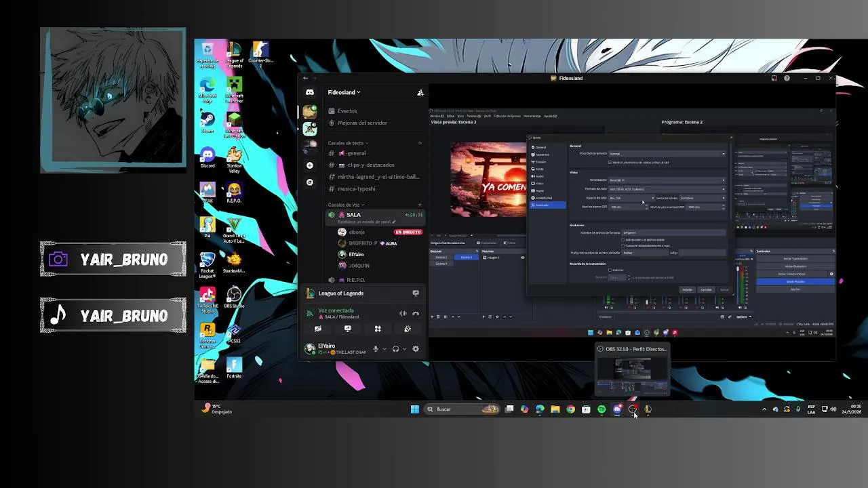Select Counter-Strike 2 desktop shortcut
Screen dimensions: 868x488
point(260,54)
